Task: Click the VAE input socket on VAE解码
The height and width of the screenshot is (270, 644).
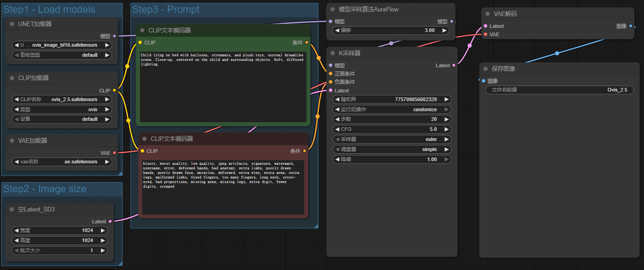Action: pos(485,34)
